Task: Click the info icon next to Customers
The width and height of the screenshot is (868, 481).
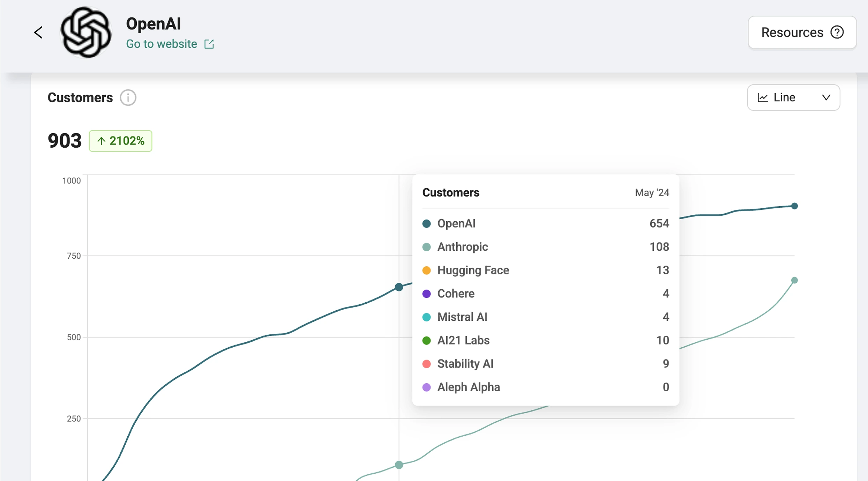Action: [x=128, y=98]
